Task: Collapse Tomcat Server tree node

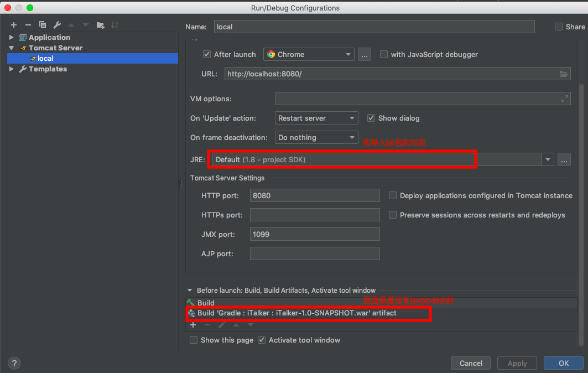Action: (11, 48)
